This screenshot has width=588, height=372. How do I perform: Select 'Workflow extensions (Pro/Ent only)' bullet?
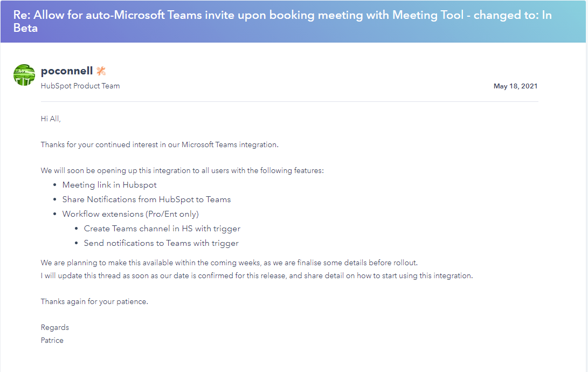[x=130, y=214]
